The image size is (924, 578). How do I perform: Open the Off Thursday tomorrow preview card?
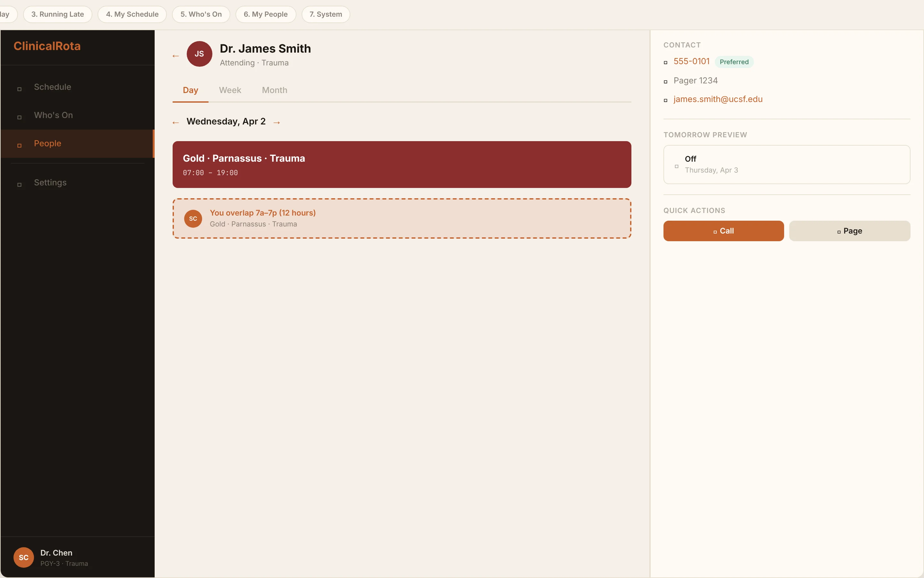click(786, 164)
